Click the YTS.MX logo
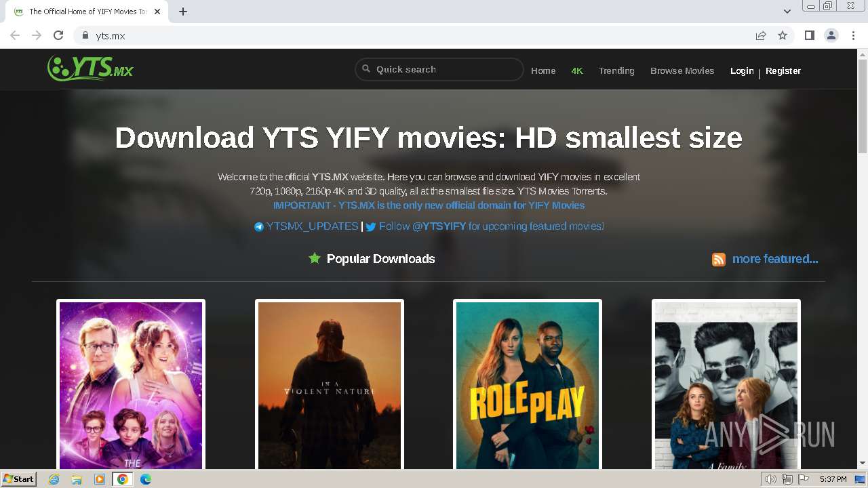The image size is (868, 488). pyautogui.click(x=90, y=68)
